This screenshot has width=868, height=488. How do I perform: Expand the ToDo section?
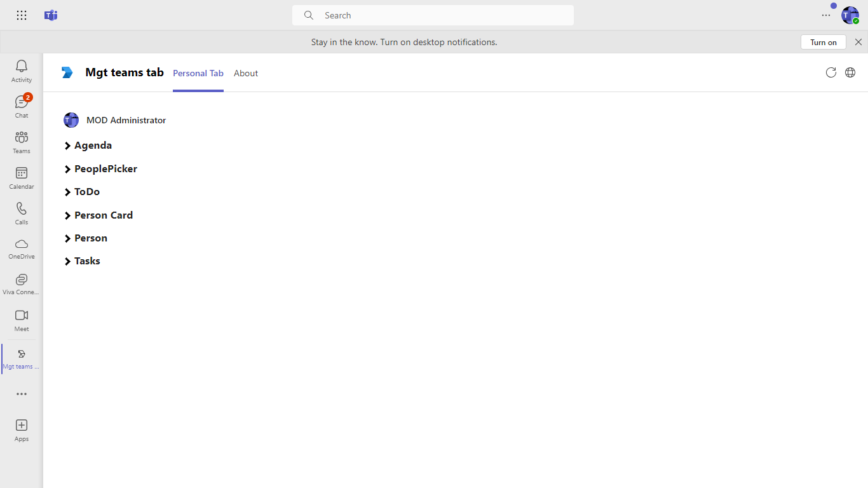click(82, 192)
